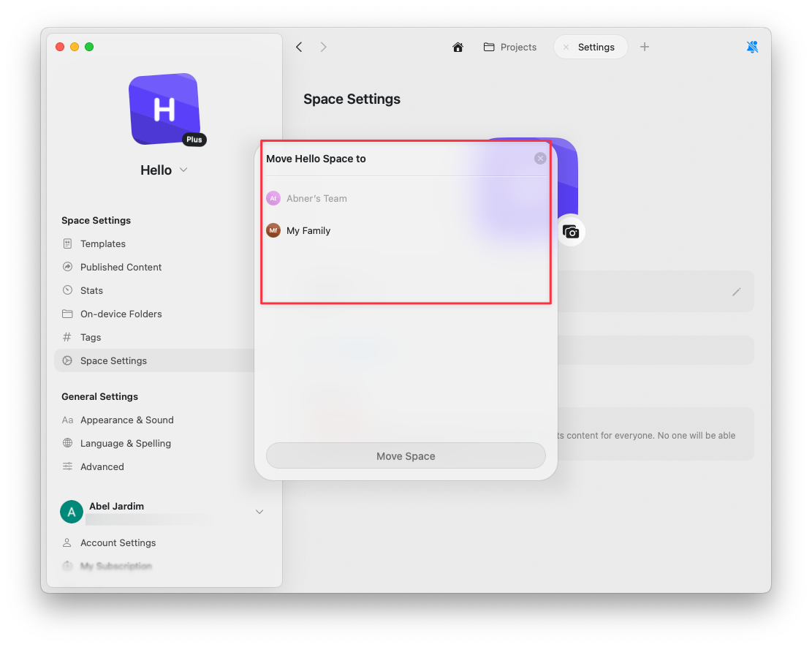
Task: Click the Published Content icon
Action: coord(67,267)
